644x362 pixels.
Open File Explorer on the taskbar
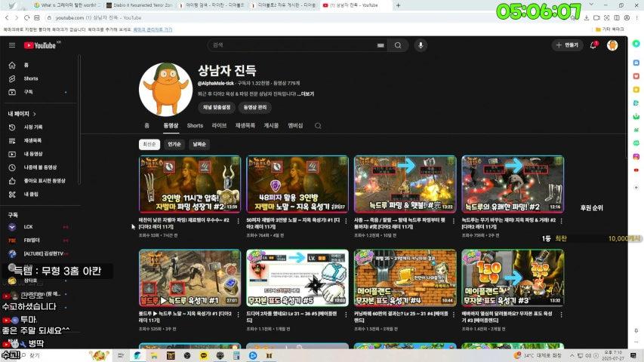tap(154, 355)
